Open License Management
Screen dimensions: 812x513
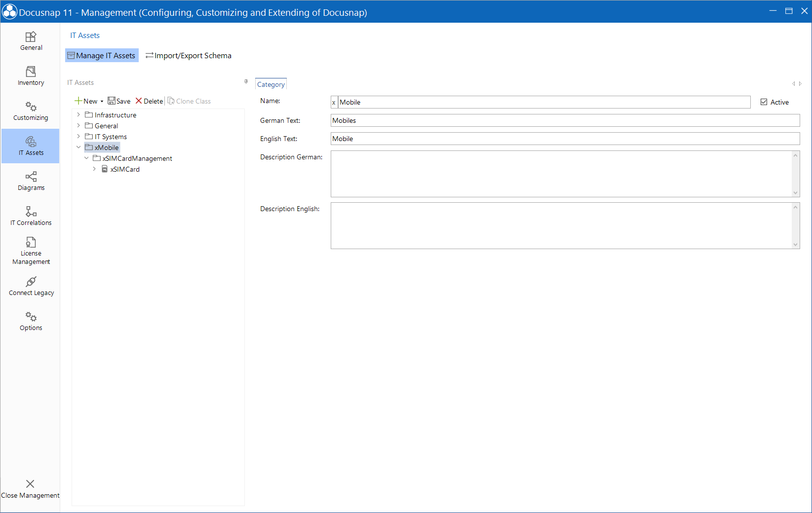[x=31, y=250]
